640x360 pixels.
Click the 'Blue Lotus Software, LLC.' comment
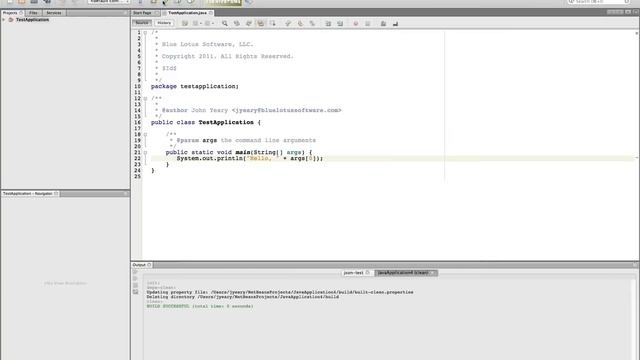pyautogui.click(x=207, y=44)
